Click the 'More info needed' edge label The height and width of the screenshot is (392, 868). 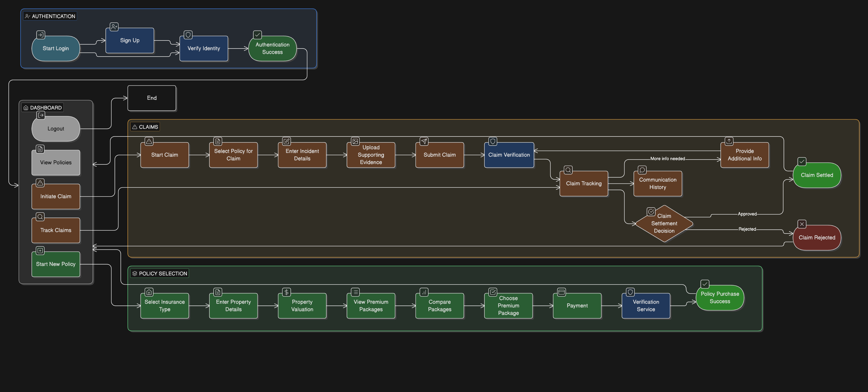coord(668,159)
